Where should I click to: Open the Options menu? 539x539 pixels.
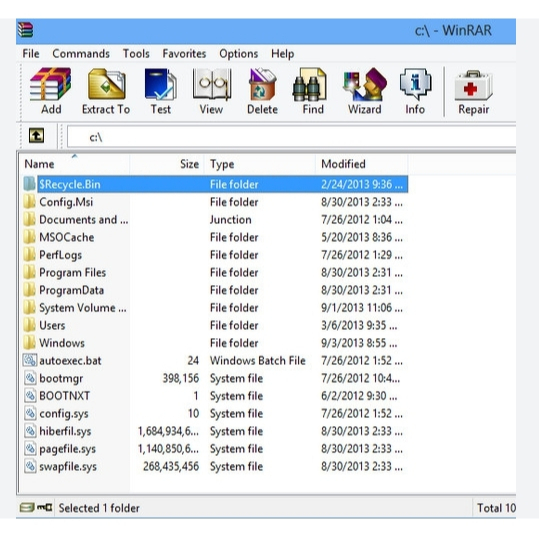pyautogui.click(x=239, y=54)
